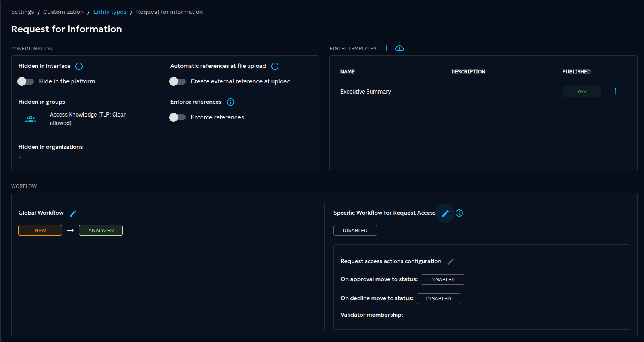
Task: Edit Specific Workflow for Request Access
Action: 445,213
